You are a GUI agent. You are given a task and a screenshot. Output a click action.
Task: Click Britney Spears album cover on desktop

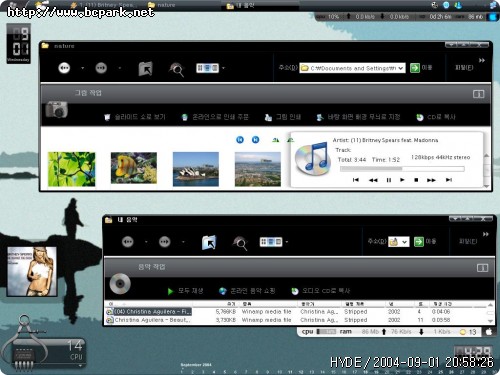tap(32, 271)
